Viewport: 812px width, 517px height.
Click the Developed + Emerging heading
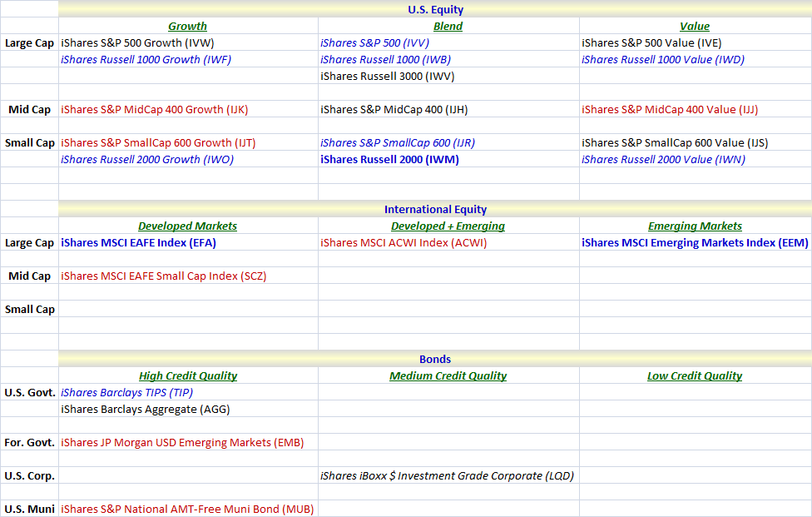[x=448, y=226]
